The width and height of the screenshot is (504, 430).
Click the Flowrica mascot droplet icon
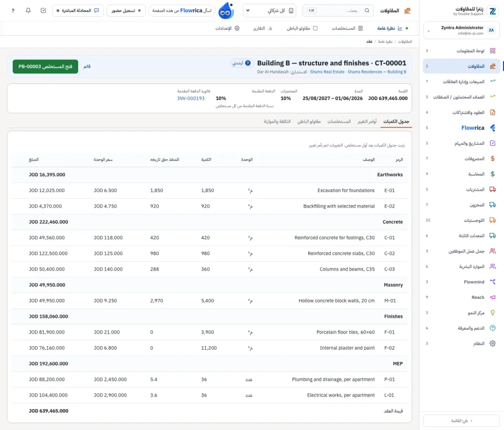[x=226, y=11]
